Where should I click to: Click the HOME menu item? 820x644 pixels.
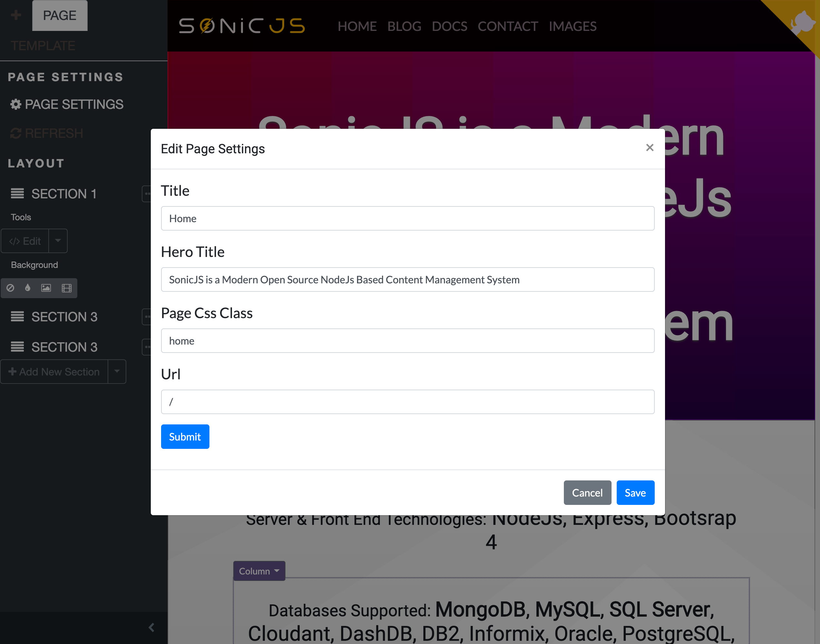[x=357, y=26]
